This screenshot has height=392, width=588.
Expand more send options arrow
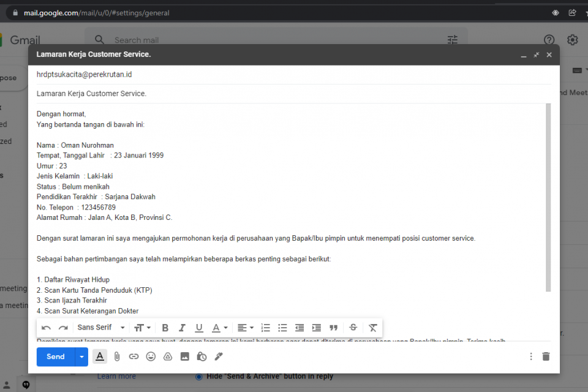coord(82,356)
